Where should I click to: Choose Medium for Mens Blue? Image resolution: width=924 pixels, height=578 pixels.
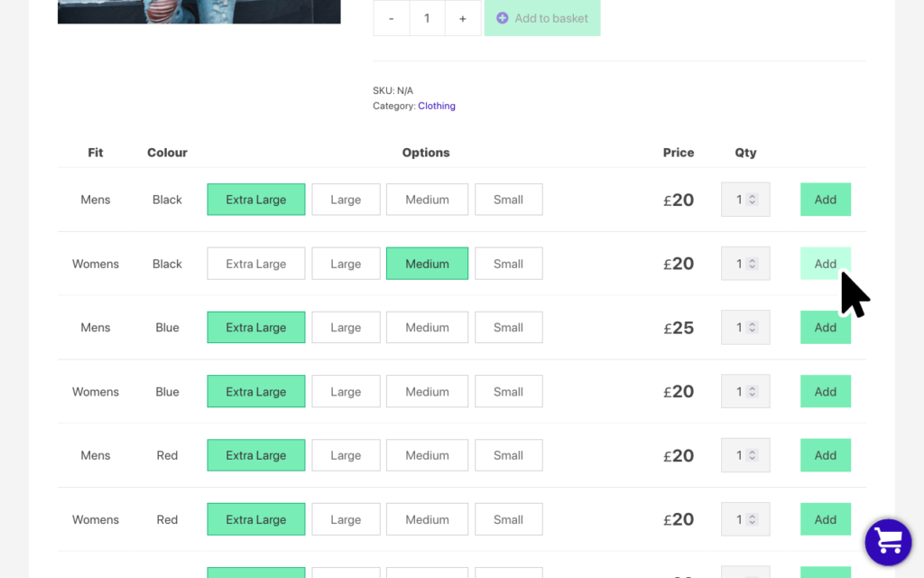(x=427, y=327)
